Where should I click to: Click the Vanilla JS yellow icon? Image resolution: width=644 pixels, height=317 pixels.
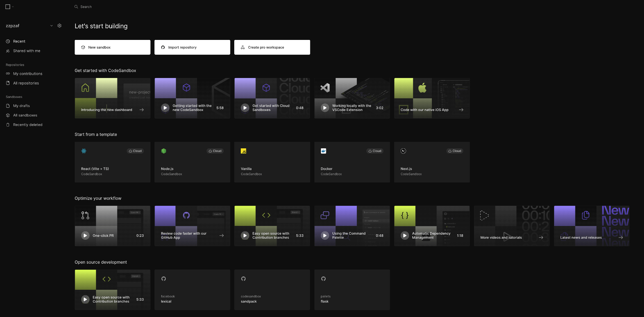[244, 151]
